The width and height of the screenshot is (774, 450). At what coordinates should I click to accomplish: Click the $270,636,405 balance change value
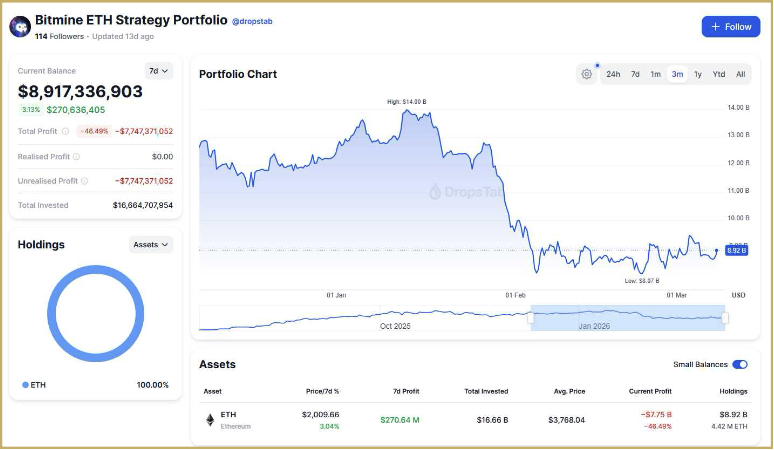[76, 110]
